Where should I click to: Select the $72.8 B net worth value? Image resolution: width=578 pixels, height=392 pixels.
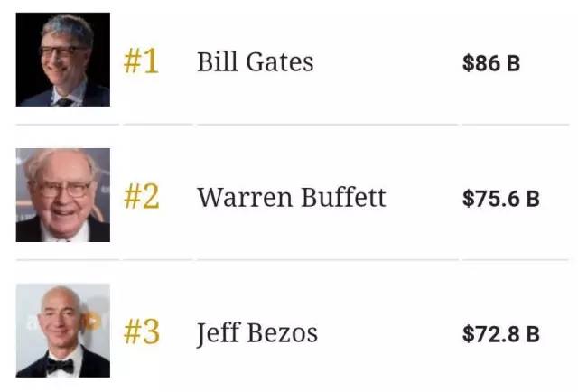click(500, 334)
